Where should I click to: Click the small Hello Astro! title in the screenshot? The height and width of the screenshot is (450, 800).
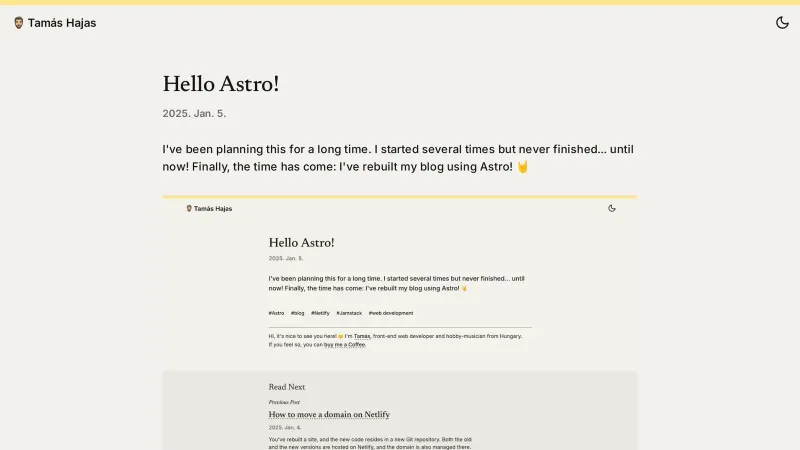click(x=301, y=242)
